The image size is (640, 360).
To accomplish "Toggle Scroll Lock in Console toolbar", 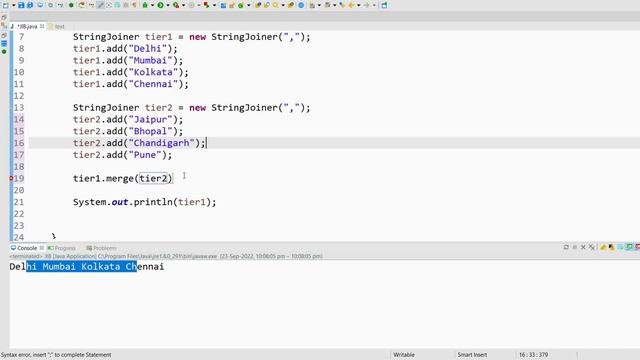I will point(611,247).
